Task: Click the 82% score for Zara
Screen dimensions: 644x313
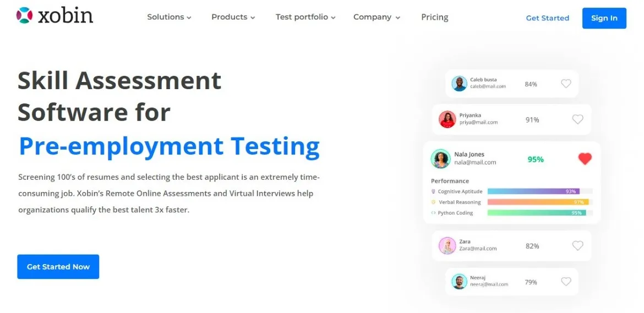Action: [532, 246]
